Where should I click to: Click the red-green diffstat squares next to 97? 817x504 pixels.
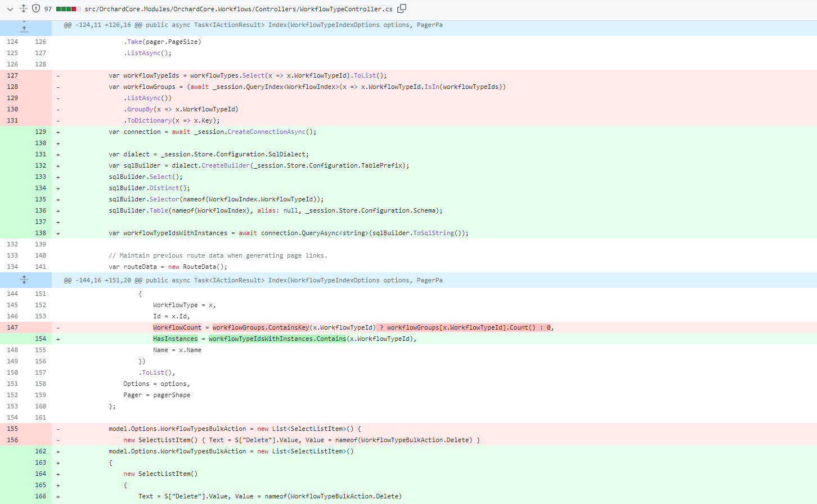(x=69, y=9)
